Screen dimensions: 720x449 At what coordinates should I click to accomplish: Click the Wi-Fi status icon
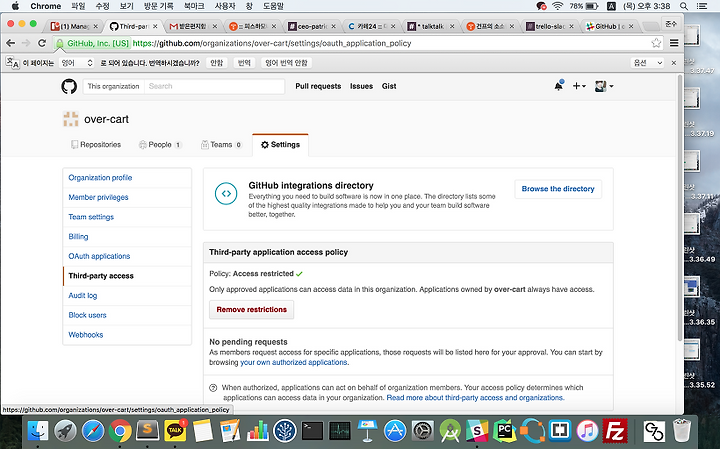[557, 6]
